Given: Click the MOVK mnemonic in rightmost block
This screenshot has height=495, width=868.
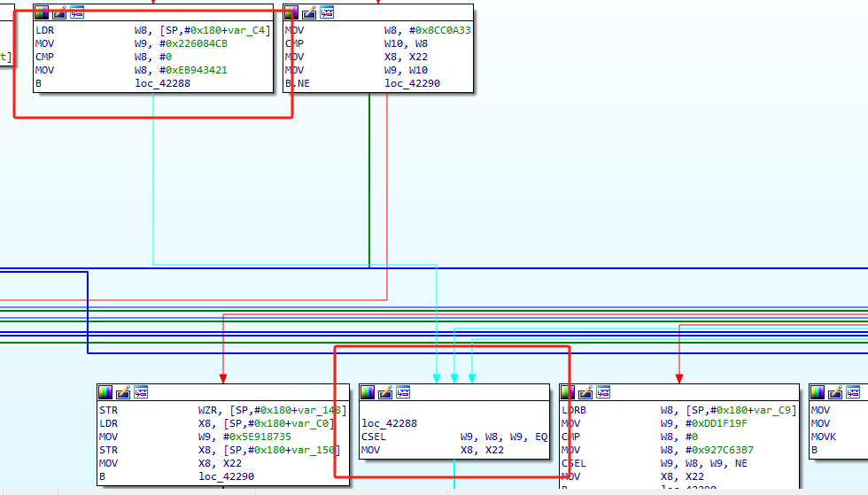Looking at the screenshot, I should 824,437.
